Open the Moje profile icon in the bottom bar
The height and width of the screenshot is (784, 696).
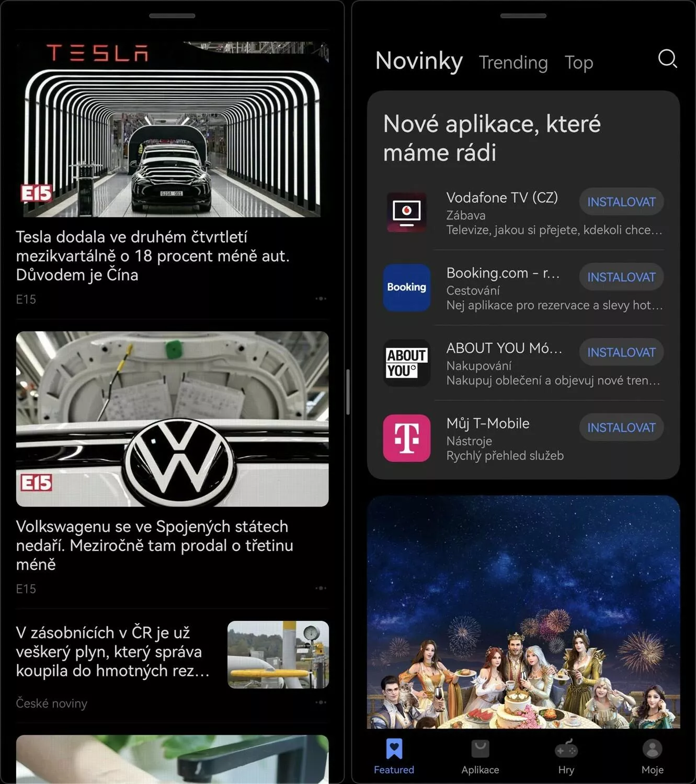(652, 748)
